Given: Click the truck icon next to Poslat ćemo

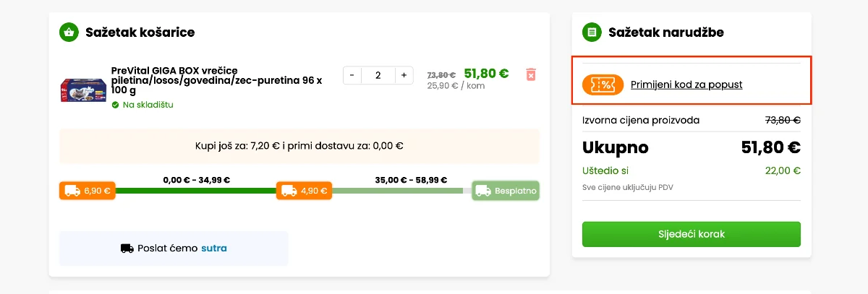Looking at the screenshot, I should pos(127,248).
